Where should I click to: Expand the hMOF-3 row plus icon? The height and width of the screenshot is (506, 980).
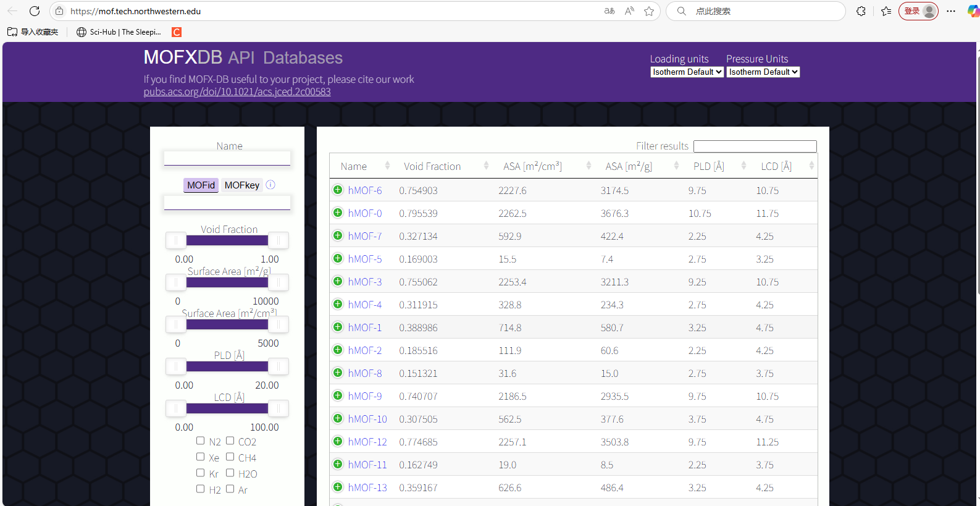(x=338, y=281)
